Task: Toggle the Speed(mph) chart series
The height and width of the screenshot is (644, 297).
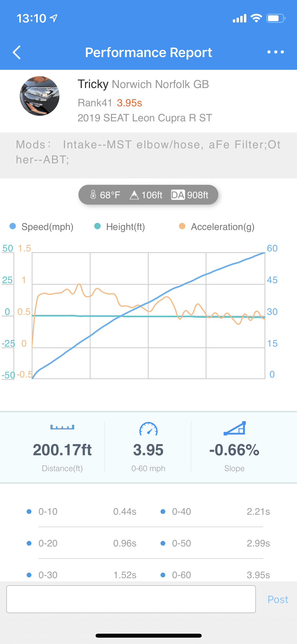Action: pos(42,227)
